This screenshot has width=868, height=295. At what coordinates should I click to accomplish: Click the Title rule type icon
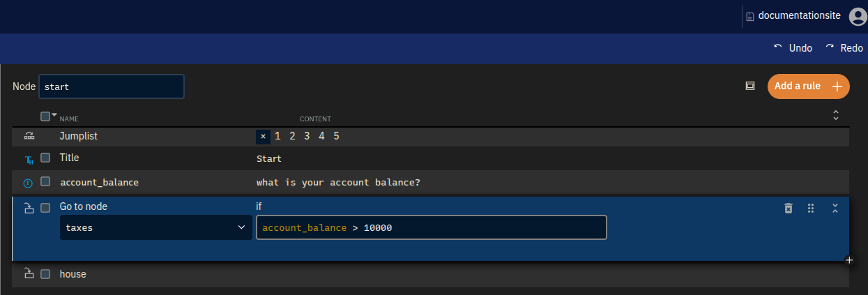[x=29, y=160]
